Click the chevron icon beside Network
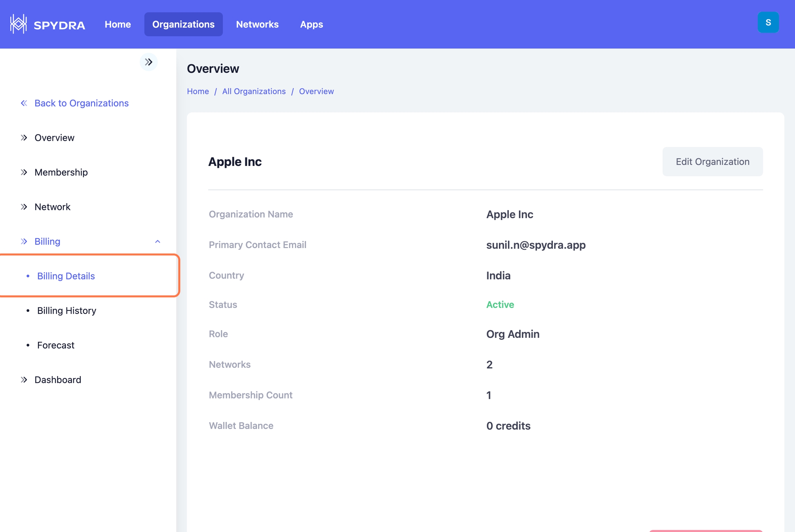This screenshot has height=532, width=795. [24, 207]
